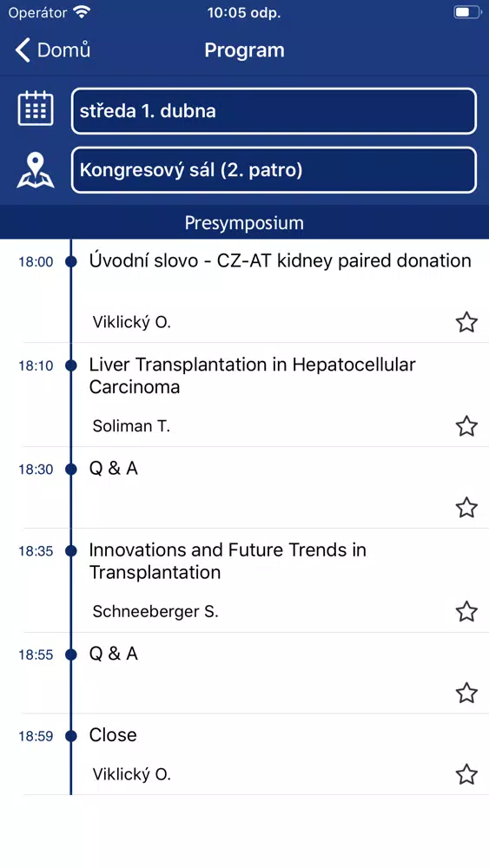489x868 pixels.
Task: Favorite the Úvodní slovo session star
Action: tap(466, 322)
